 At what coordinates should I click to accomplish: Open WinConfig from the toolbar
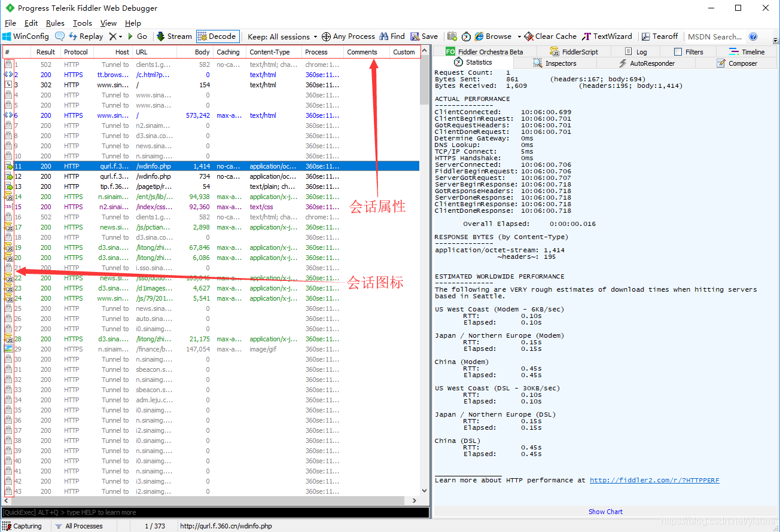coord(26,36)
